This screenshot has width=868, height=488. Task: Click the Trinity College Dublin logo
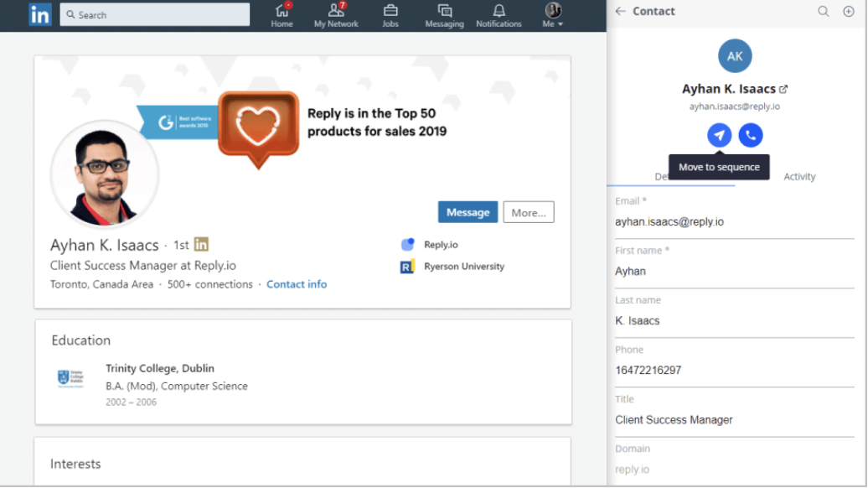[70, 378]
